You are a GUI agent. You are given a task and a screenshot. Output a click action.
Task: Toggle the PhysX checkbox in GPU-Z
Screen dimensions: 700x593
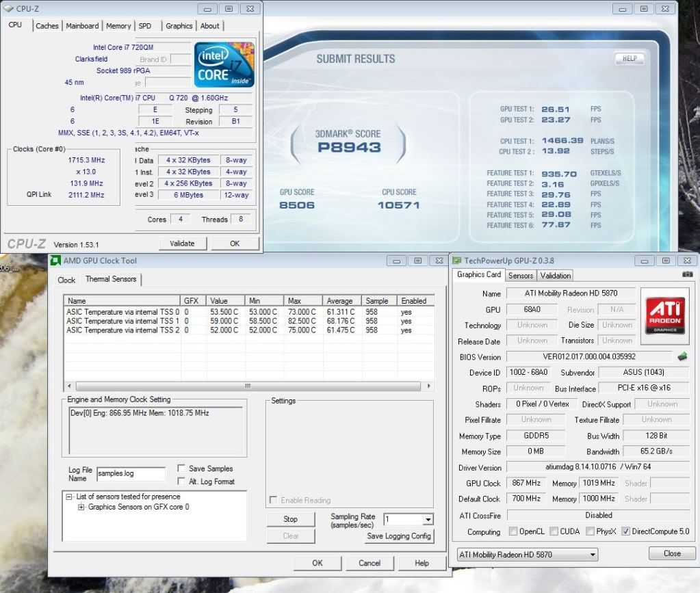[x=591, y=531]
